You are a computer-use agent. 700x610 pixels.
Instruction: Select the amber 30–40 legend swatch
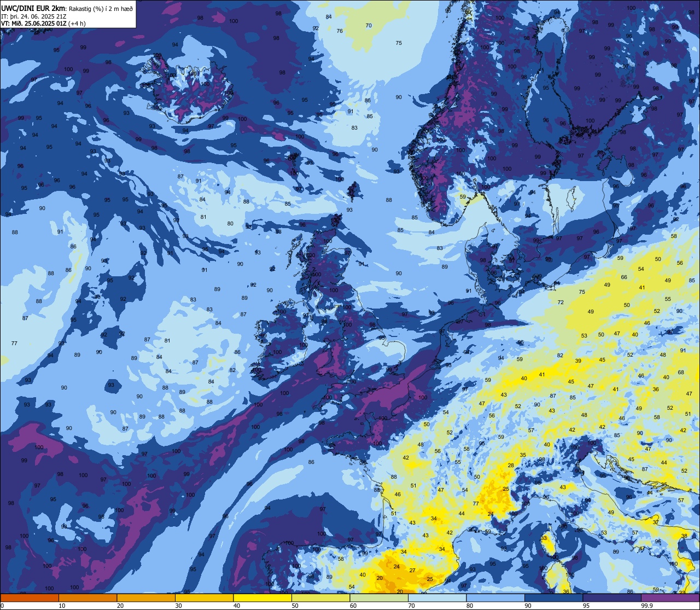coord(204,597)
